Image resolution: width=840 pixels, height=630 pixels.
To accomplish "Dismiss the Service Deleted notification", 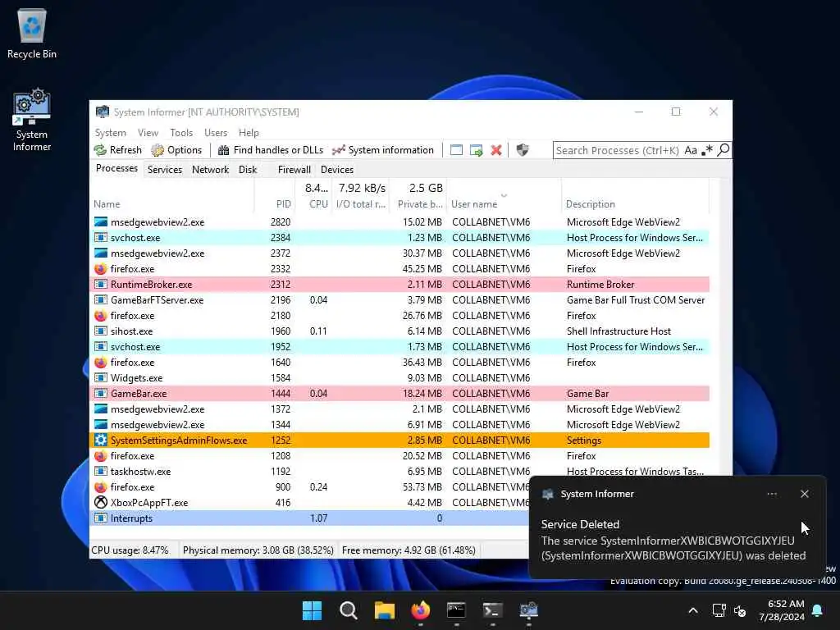I will tap(804, 494).
